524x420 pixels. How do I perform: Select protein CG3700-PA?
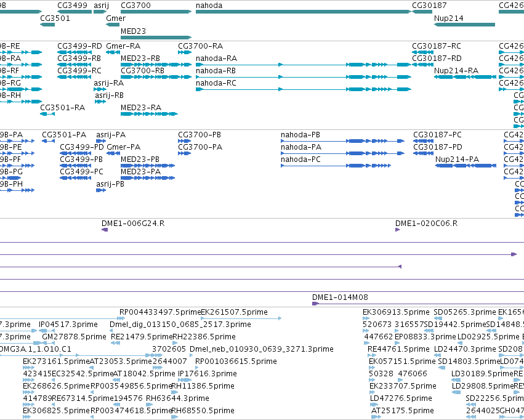click(185, 153)
